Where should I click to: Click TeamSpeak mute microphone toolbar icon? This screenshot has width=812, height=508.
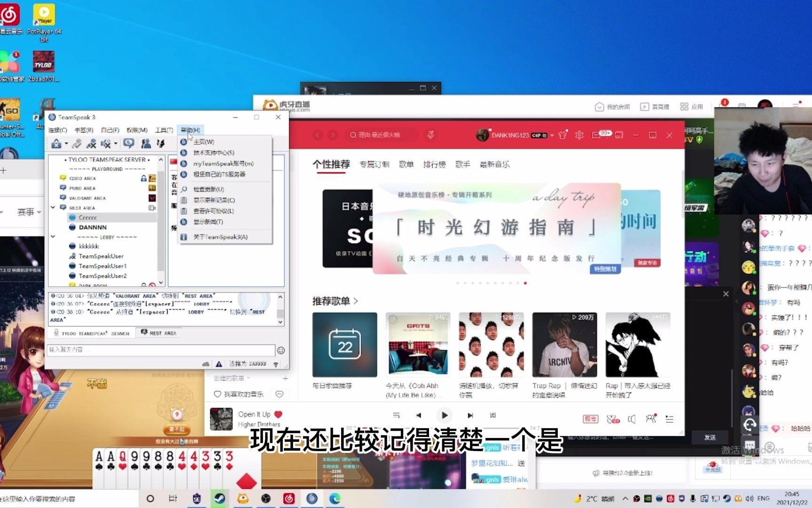pos(92,143)
